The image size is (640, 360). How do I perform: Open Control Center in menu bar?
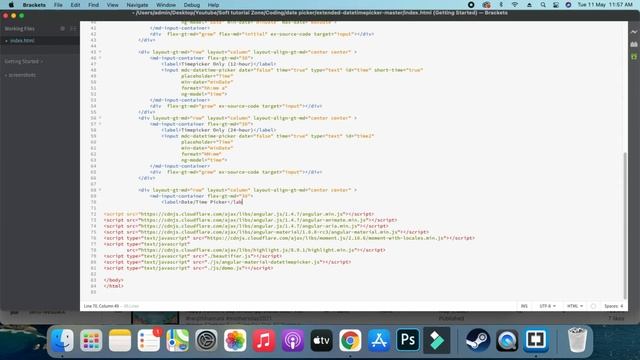(556, 5)
